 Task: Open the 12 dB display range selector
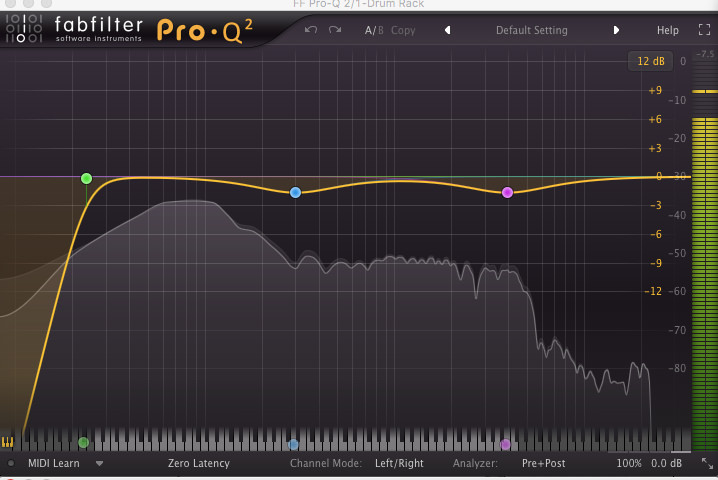tap(651, 61)
